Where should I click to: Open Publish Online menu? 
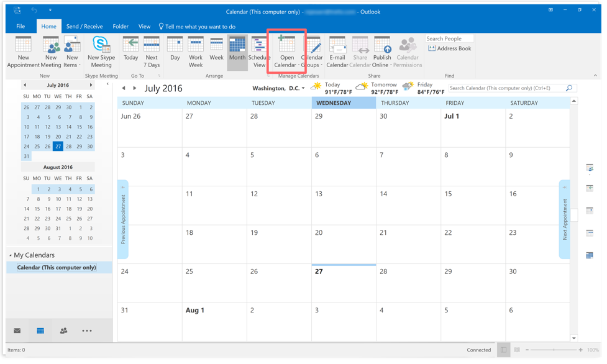[x=382, y=52]
